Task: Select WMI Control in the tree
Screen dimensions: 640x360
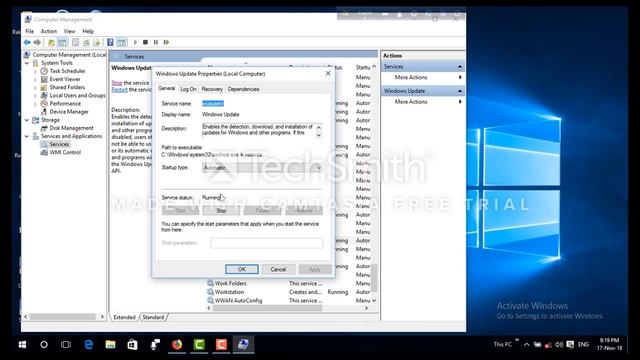Action: pyautogui.click(x=65, y=153)
